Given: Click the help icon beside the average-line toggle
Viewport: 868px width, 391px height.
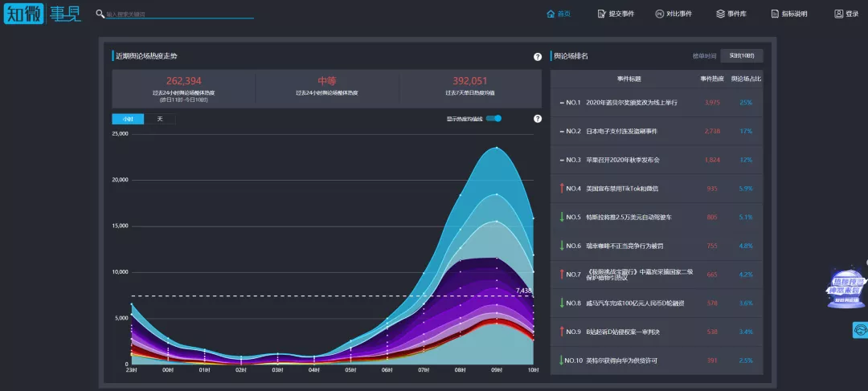Looking at the screenshot, I should pos(538,118).
